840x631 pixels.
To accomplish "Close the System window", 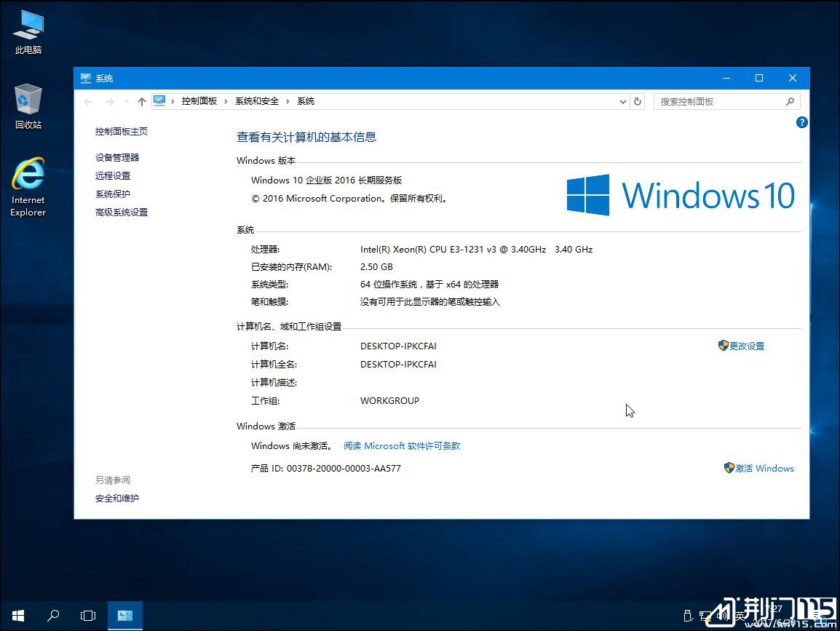I will (793, 78).
